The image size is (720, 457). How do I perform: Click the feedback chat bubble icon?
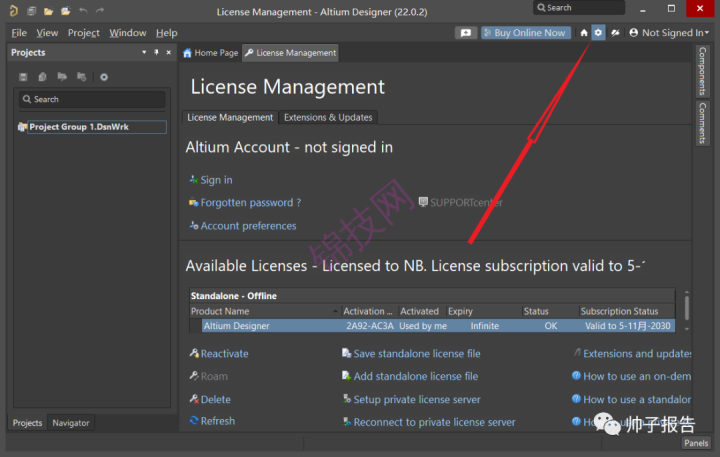pyautogui.click(x=466, y=33)
